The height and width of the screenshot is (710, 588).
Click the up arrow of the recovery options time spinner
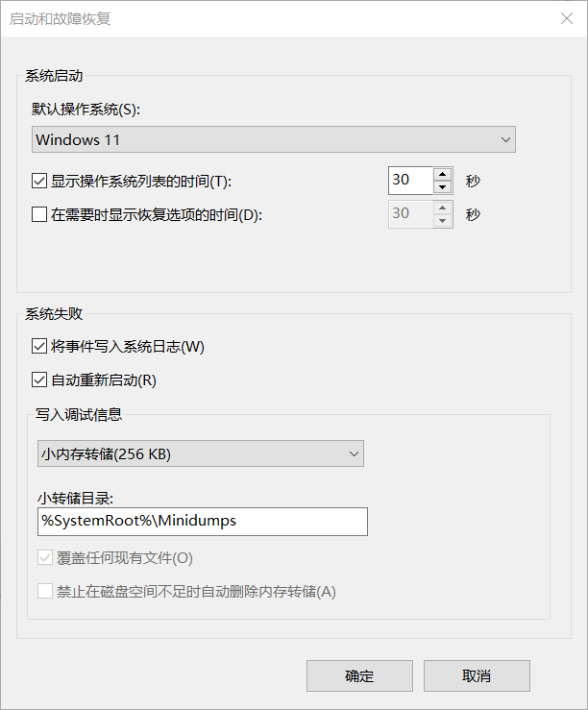442,208
